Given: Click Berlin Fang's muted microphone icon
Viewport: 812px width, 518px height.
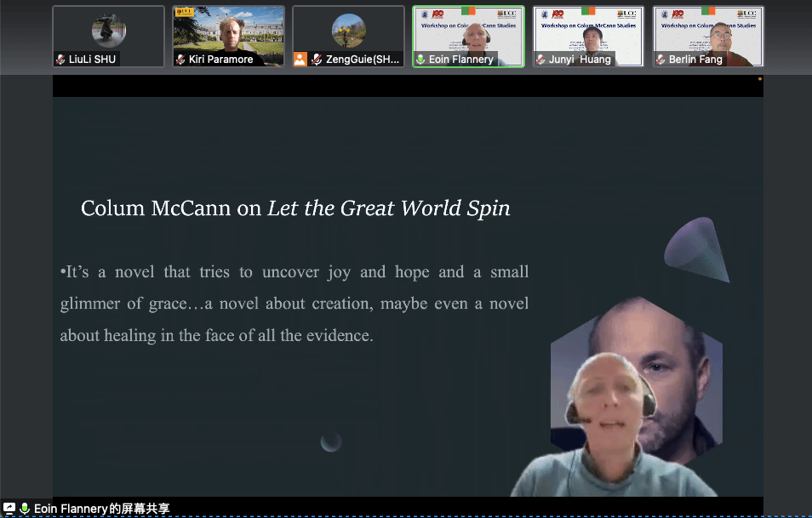Looking at the screenshot, I should click(660, 60).
